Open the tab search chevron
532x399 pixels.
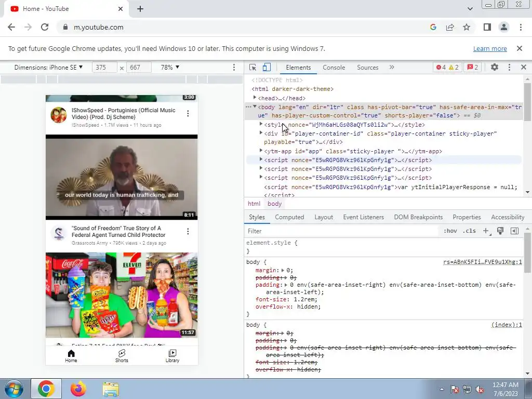470,9
